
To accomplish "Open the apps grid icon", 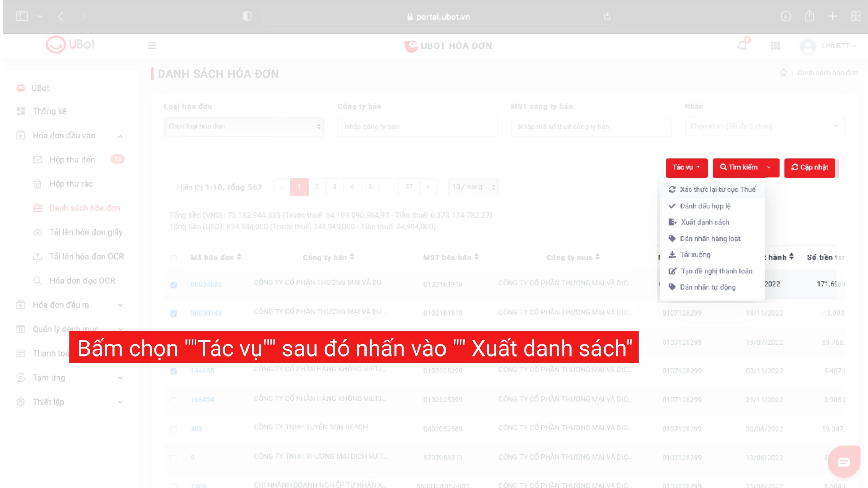I will click(775, 46).
